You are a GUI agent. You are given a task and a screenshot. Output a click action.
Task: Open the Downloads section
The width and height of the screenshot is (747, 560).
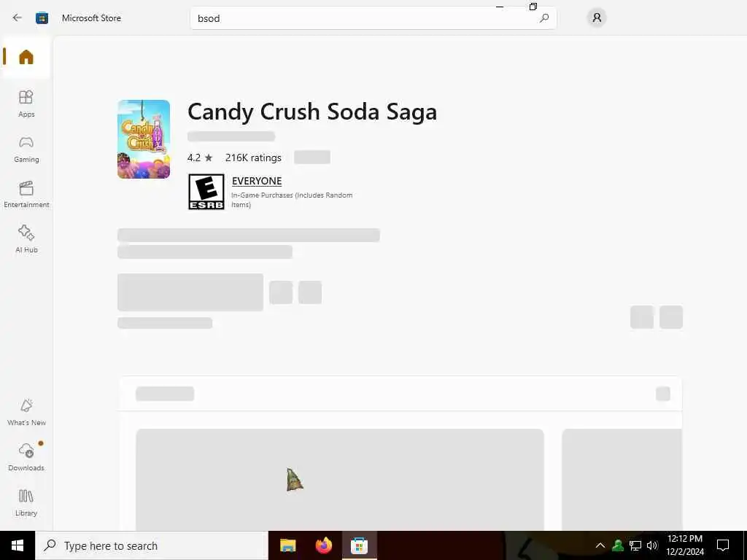[x=26, y=458]
